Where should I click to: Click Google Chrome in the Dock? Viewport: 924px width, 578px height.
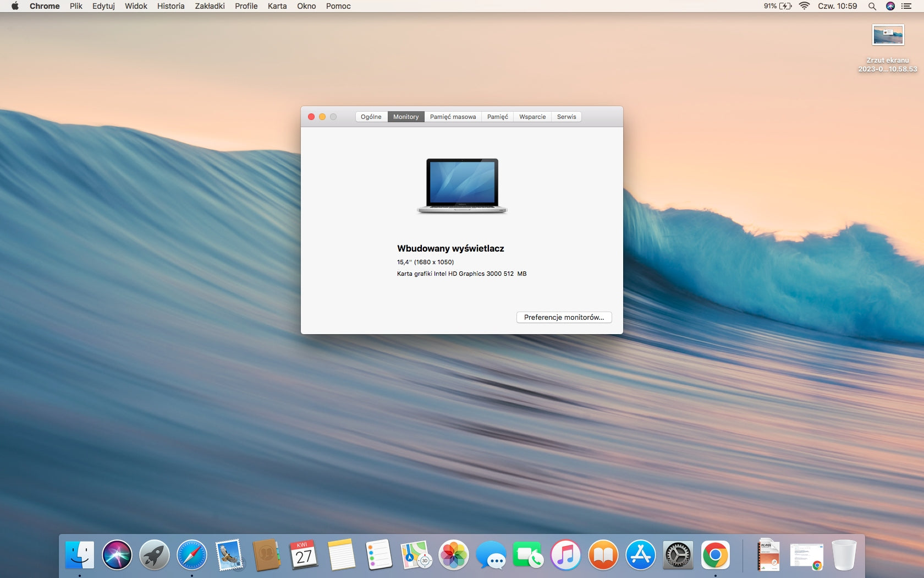point(716,555)
